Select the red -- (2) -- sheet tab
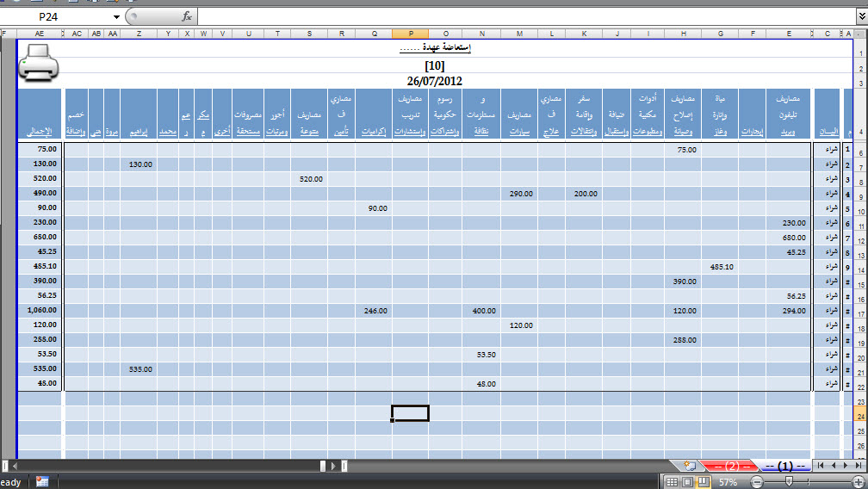Viewport: 868px width, 489px height. coord(731,467)
